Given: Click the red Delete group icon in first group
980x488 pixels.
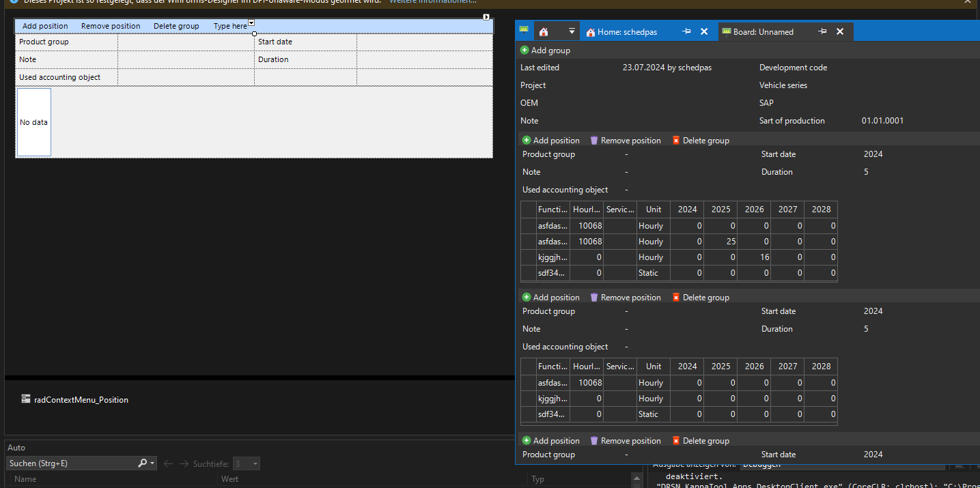Looking at the screenshot, I should 676,140.
